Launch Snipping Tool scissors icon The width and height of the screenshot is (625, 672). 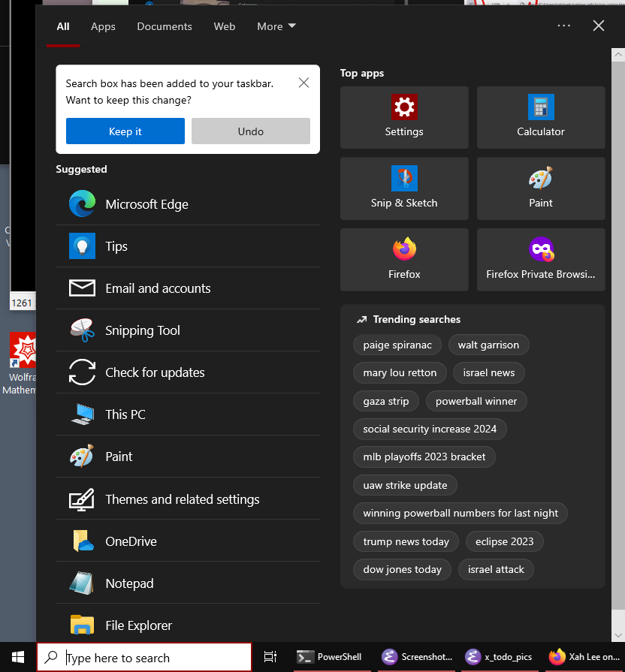pos(82,330)
